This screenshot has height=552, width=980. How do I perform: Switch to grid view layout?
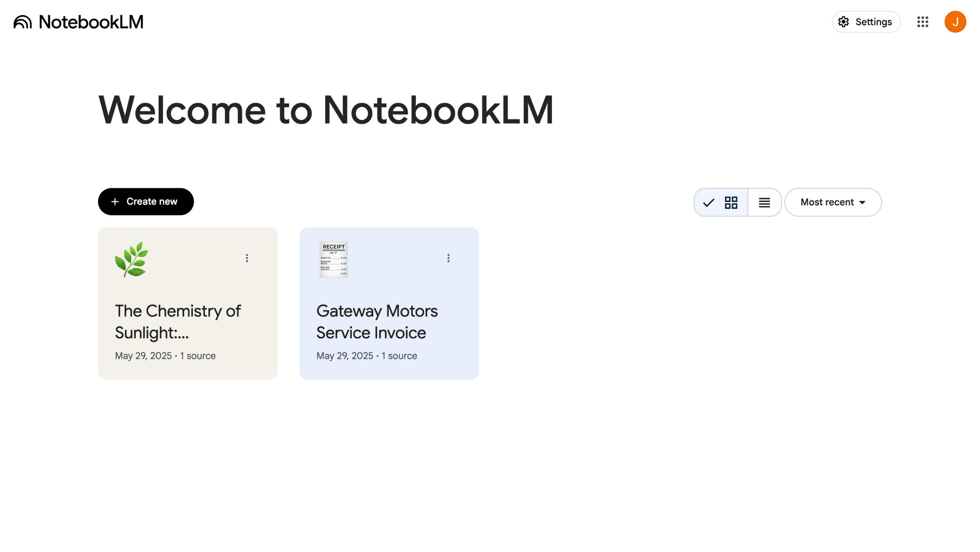731,202
